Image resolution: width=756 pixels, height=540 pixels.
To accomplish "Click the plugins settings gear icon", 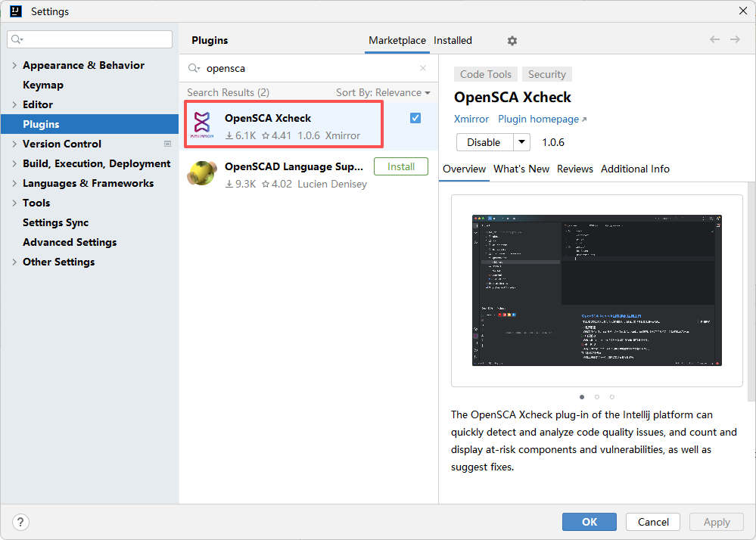I will point(512,41).
